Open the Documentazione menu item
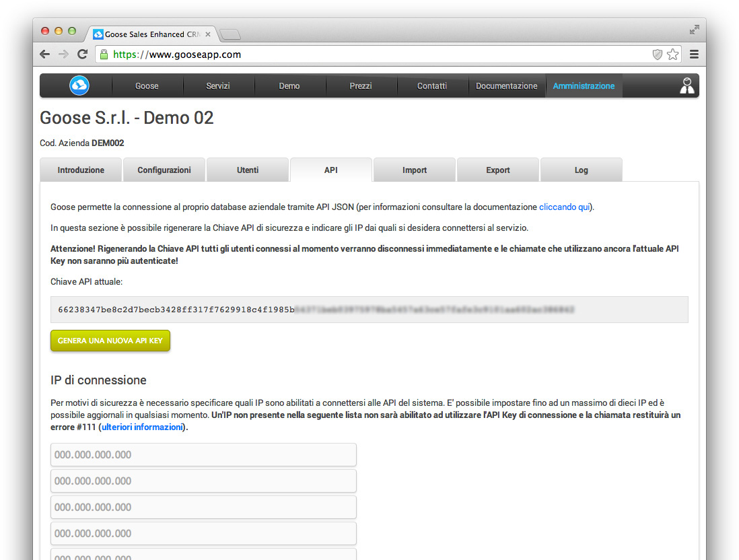The height and width of the screenshot is (560, 739). coord(507,85)
